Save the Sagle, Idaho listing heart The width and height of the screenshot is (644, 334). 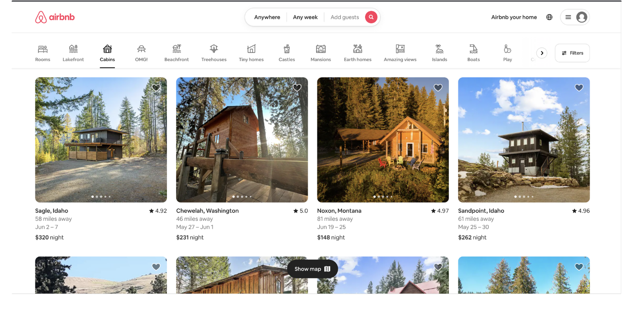click(x=156, y=88)
